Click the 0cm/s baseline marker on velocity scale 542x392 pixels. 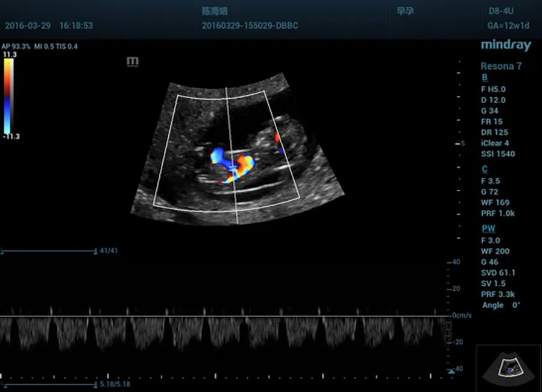[463, 315]
